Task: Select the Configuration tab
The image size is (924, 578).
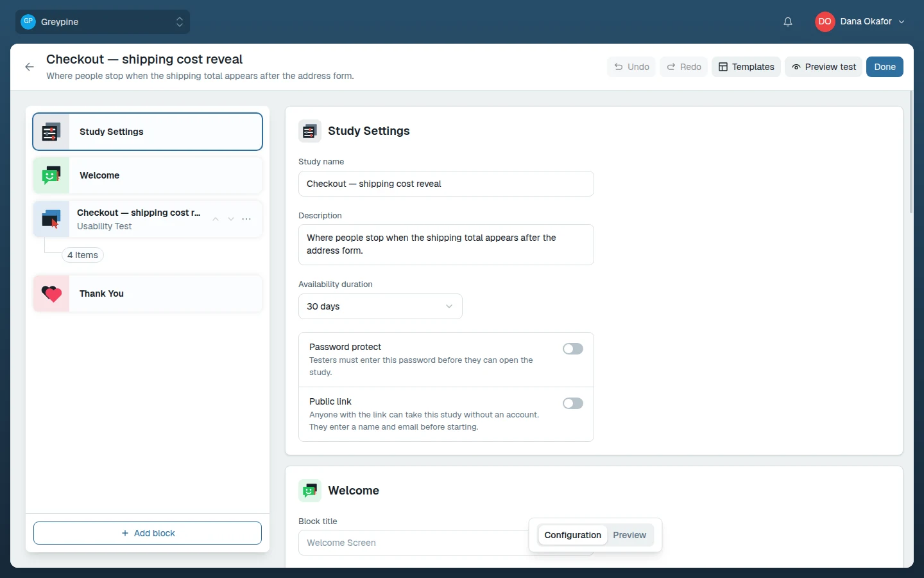Action: click(x=573, y=535)
